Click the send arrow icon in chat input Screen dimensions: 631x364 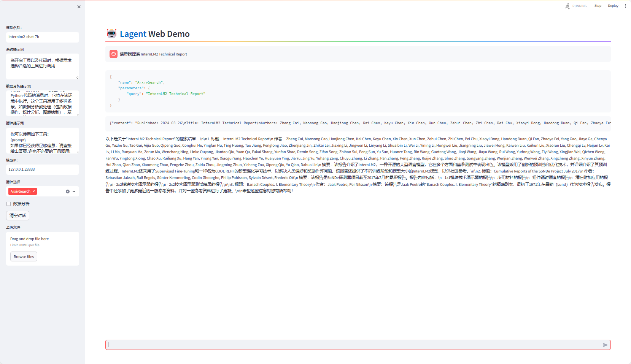pyautogui.click(x=605, y=345)
